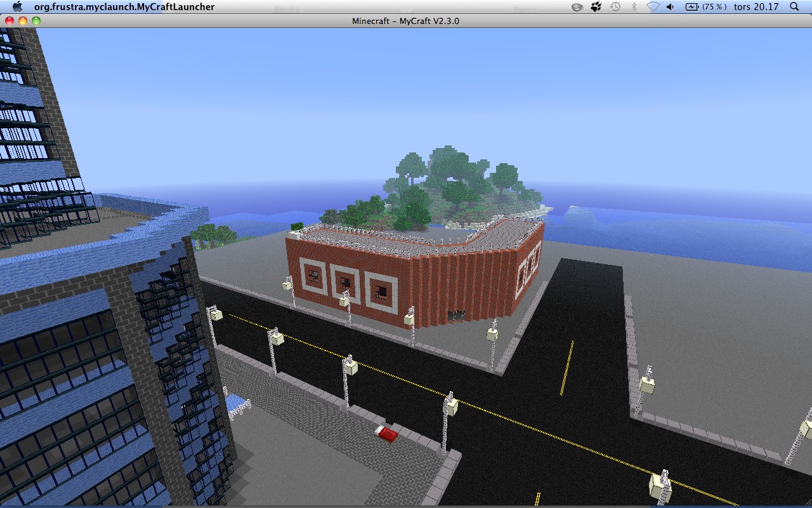Open the paw print menu bar icon

coord(596,7)
